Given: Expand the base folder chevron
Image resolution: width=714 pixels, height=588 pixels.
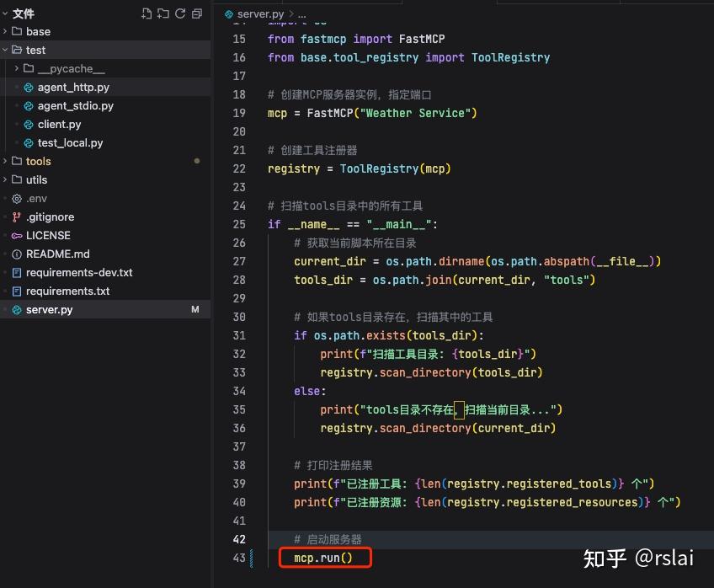Looking at the screenshot, I should (5, 31).
